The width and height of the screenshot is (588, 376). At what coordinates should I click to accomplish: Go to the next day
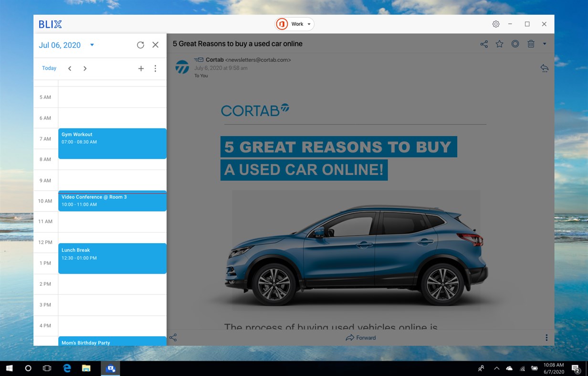point(85,68)
